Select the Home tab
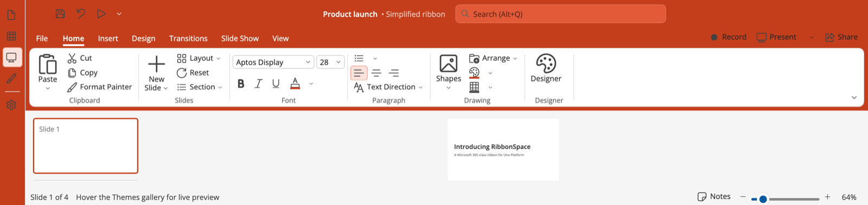The width and height of the screenshot is (868, 205). click(x=73, y=38)
